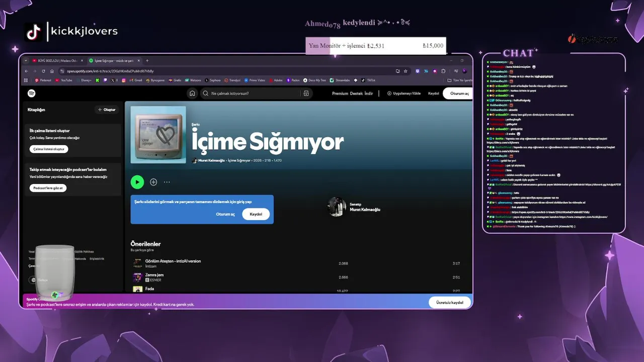Image resolution: width=644 pixels, height=362 pixels.
Task: Click Kaydol in the blue lyrics banner
Action: click(256, 214)
